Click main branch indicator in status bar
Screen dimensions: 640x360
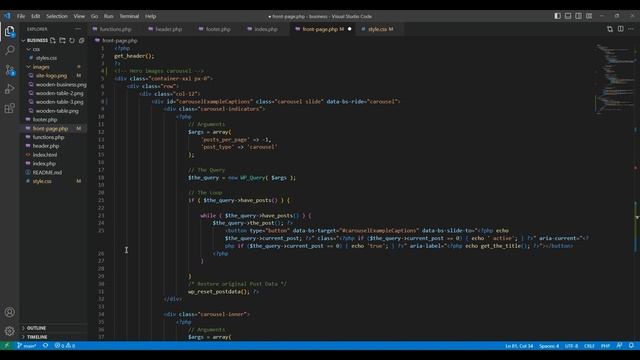27,345
